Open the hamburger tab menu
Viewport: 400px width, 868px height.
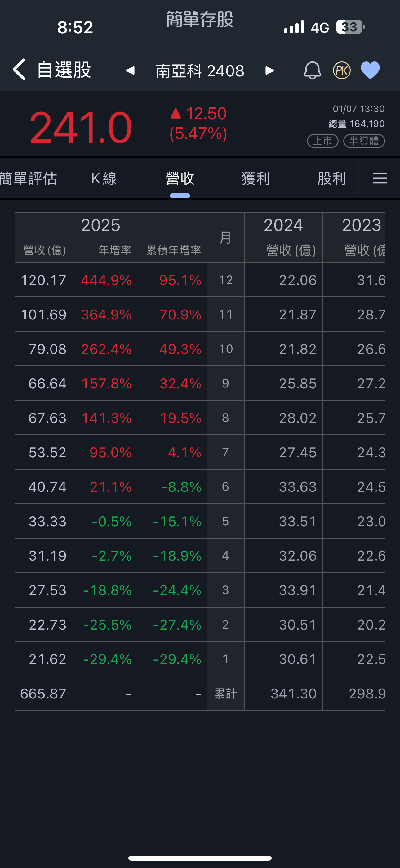pos(380,178)
